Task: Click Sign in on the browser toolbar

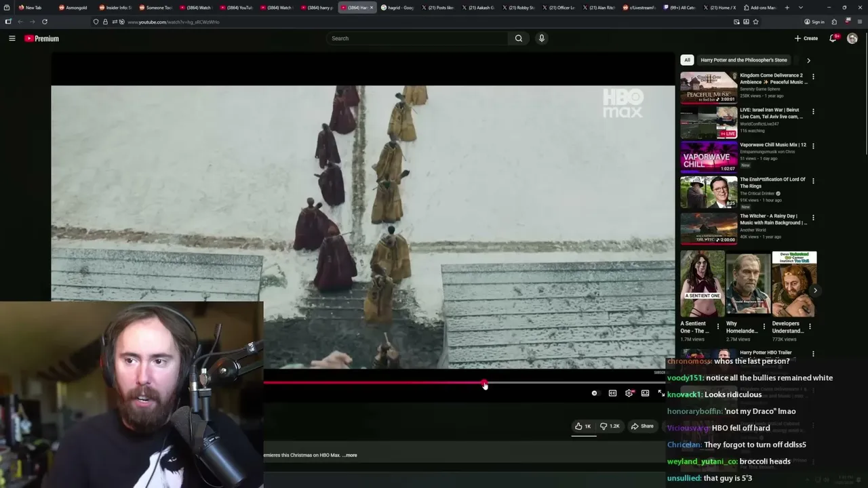Action: [x=815, y=22]
